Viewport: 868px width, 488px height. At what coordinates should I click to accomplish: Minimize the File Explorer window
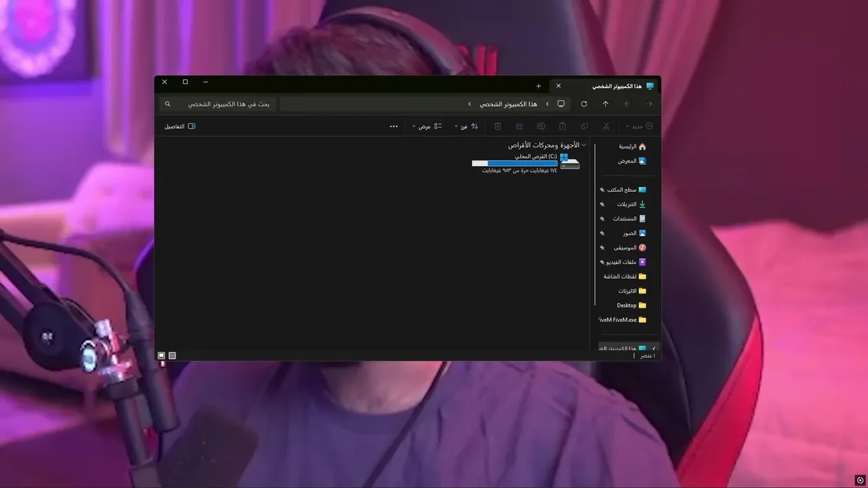tap(205, 82)
